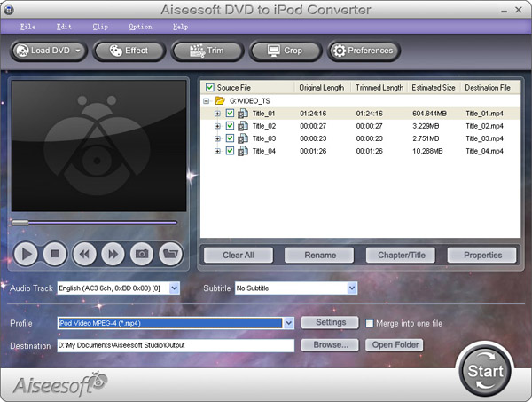Click the application icon in title bar
The image size is (532, 402).
pos(9,10)
